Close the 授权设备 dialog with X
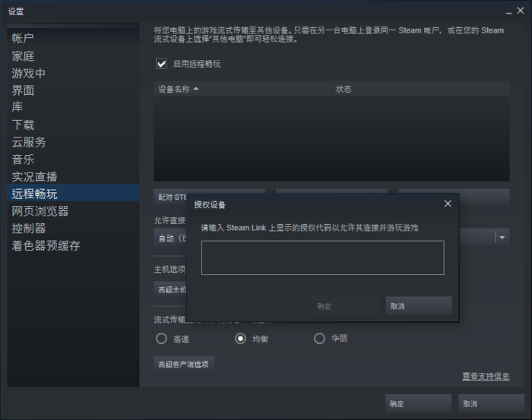 (448, 204)
